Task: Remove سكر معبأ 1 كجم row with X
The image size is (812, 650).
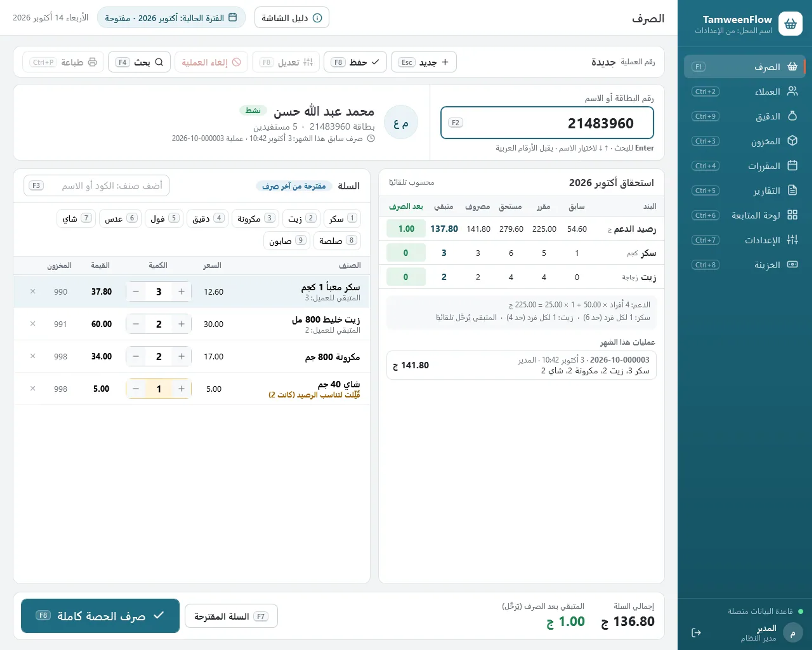Action: (33, 291)
